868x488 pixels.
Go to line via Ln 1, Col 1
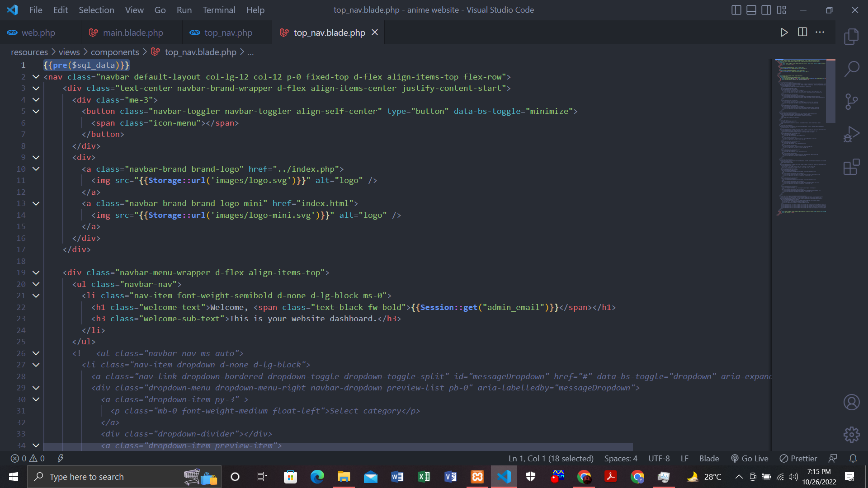tap(551, 459)
